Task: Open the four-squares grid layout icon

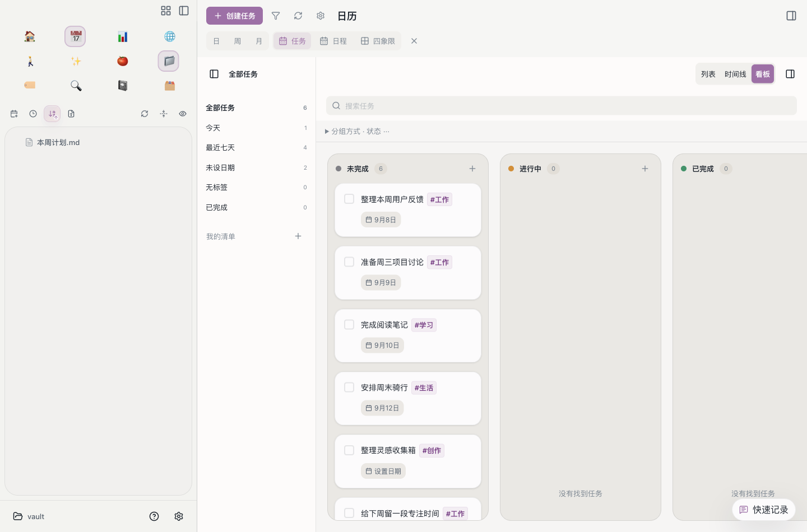Action: (x=166, y=11)
